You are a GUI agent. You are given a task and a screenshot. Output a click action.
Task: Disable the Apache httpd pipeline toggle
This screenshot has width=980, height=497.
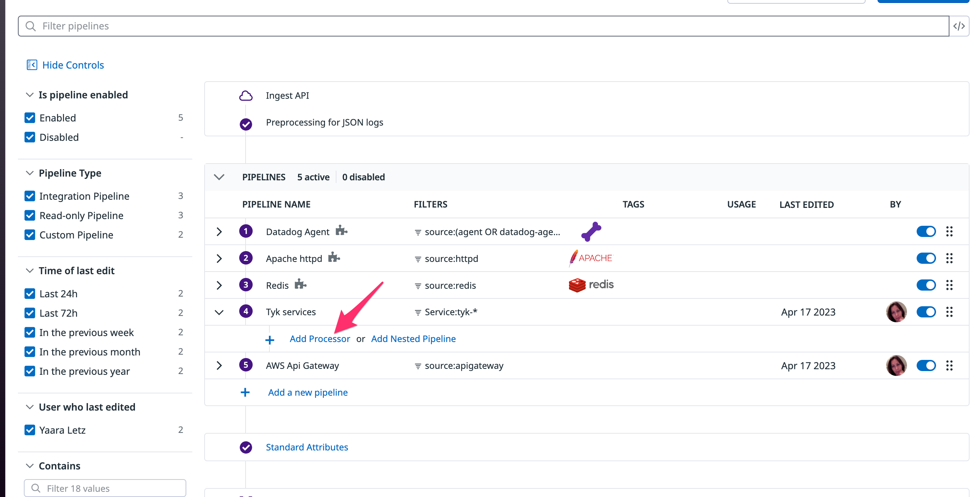click(926, 258)
